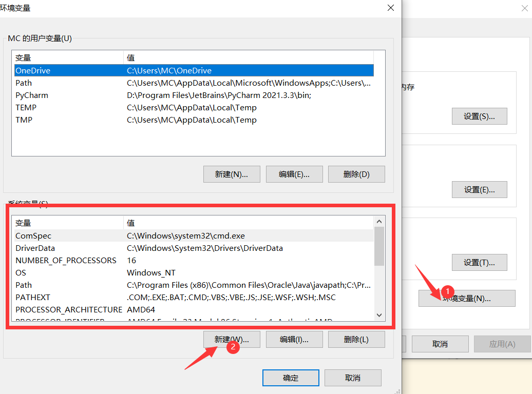Click the system variables scrollbar thumb

[379, 246]
